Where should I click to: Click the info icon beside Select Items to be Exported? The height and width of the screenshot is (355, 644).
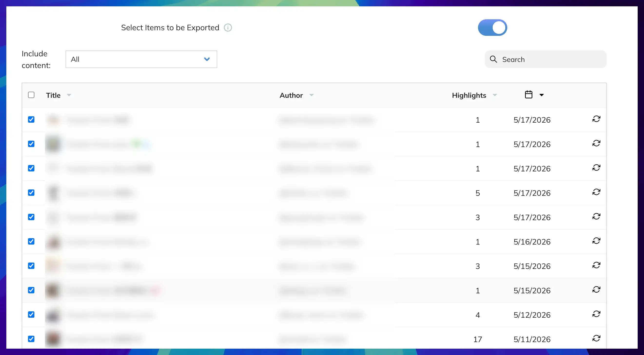tap(228, 28)
